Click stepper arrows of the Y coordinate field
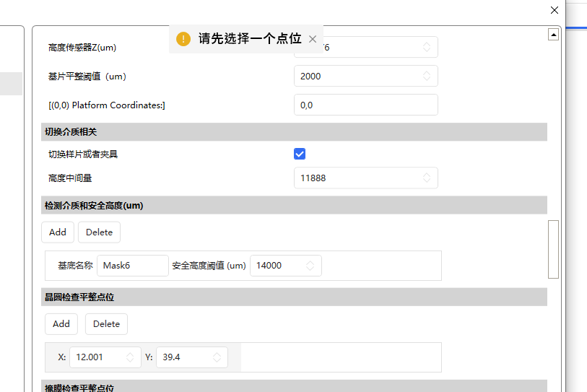 point(217,357)
